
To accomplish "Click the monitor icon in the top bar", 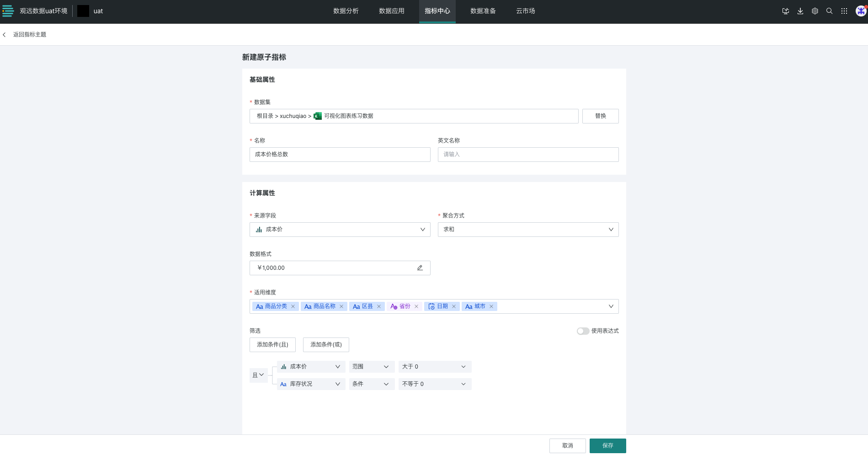I will point(785,11).
